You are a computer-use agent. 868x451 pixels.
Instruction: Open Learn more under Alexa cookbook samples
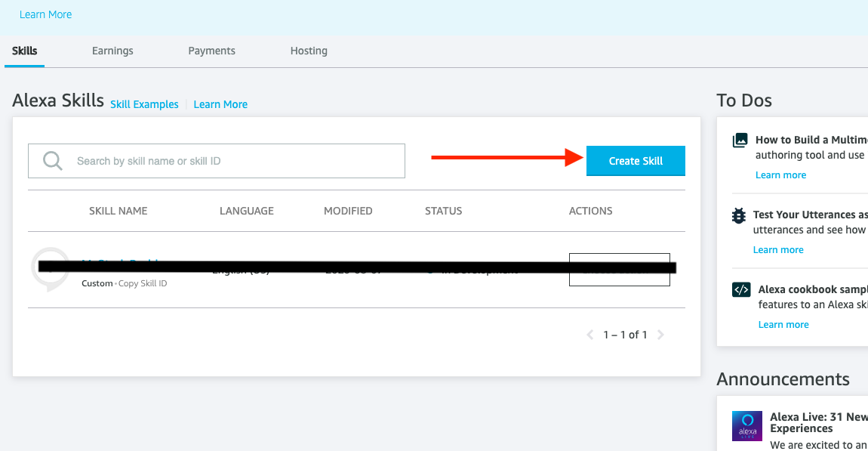783,325
